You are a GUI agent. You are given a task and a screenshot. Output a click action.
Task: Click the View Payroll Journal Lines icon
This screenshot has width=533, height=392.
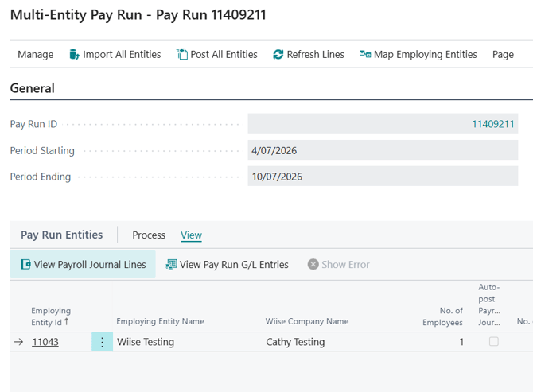click(25, 264)
